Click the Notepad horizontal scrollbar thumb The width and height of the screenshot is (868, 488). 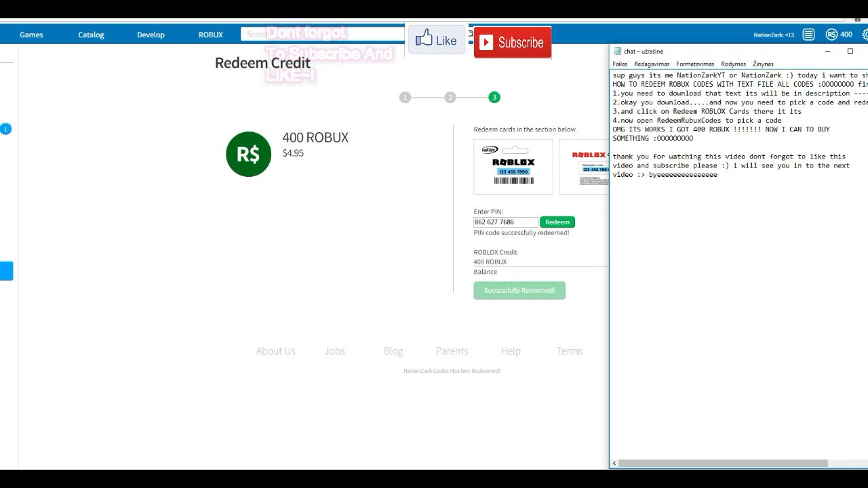[723, 464]
